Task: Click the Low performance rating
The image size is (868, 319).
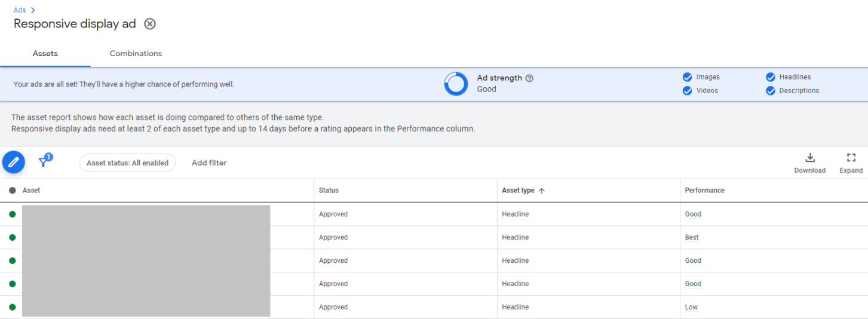Action: click(x=691, y=307)
